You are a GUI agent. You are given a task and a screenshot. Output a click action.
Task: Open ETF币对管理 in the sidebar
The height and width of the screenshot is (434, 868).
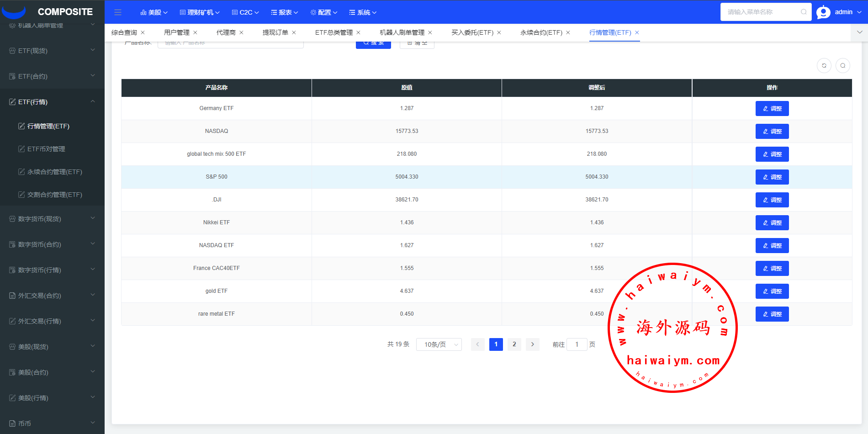pyautogui.click(x=46, y=149)
